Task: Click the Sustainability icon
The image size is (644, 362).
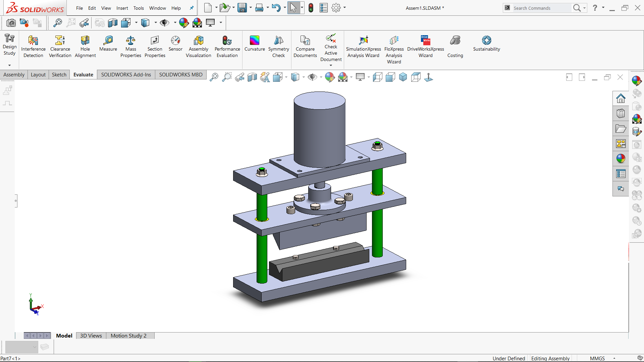Action: tap(486, 43)
